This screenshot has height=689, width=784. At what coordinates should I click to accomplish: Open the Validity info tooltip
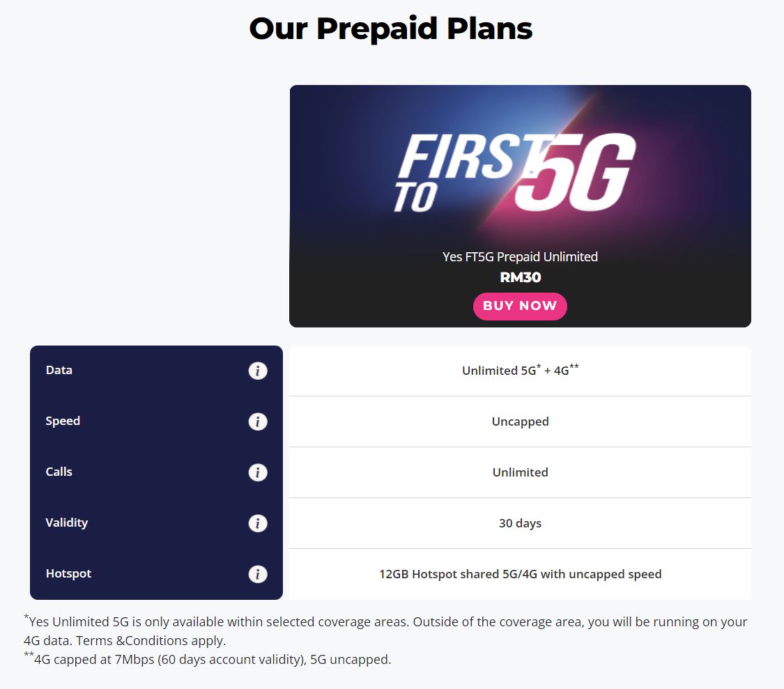(x=258, y=523)
